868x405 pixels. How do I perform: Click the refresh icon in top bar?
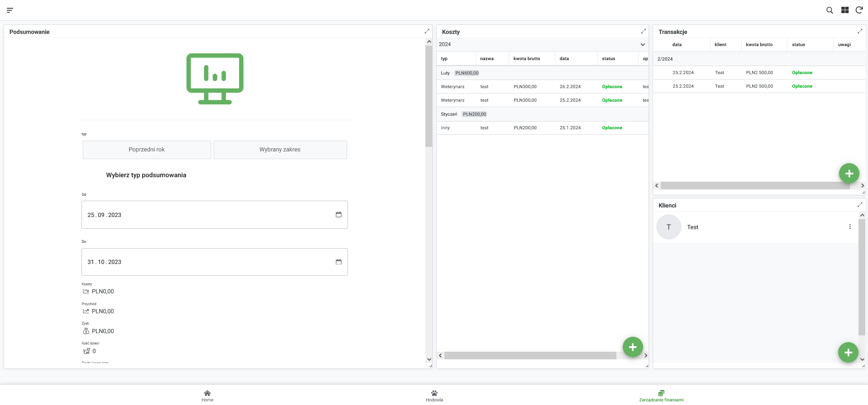(859, 10)
